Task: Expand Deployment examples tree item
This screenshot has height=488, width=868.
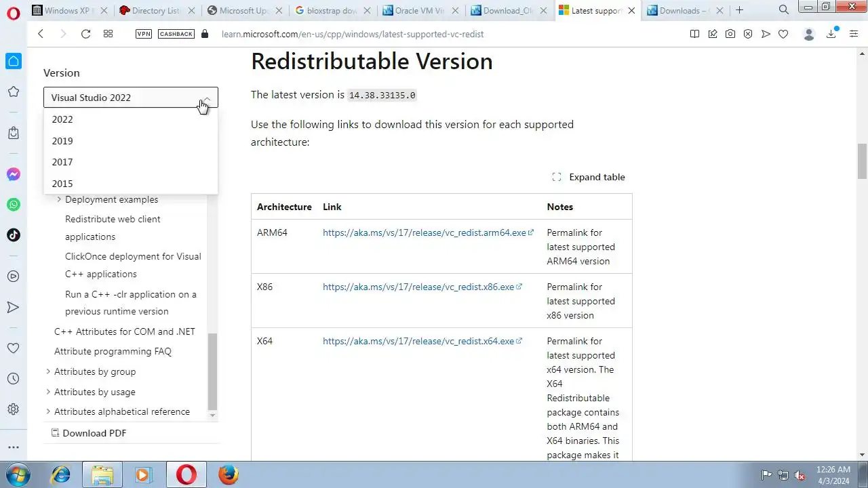Action: coord(59,199)
